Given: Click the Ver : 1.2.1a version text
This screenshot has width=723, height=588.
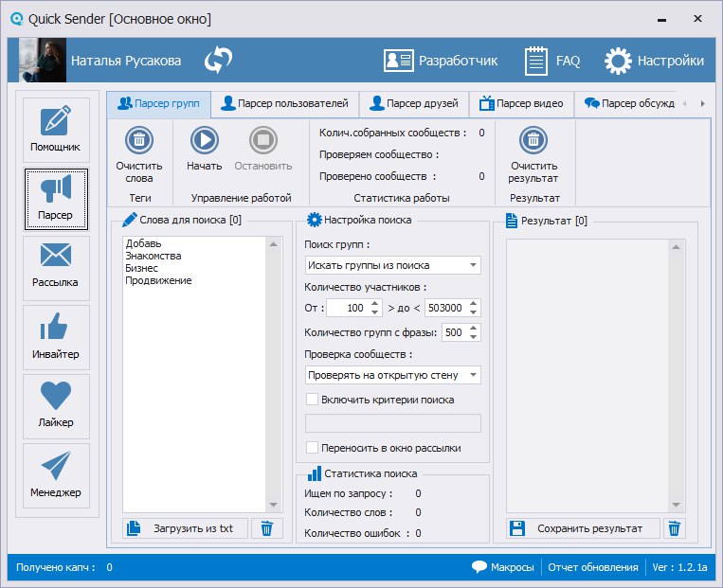Looking at the screenshot, I should (x=679, y=567).
